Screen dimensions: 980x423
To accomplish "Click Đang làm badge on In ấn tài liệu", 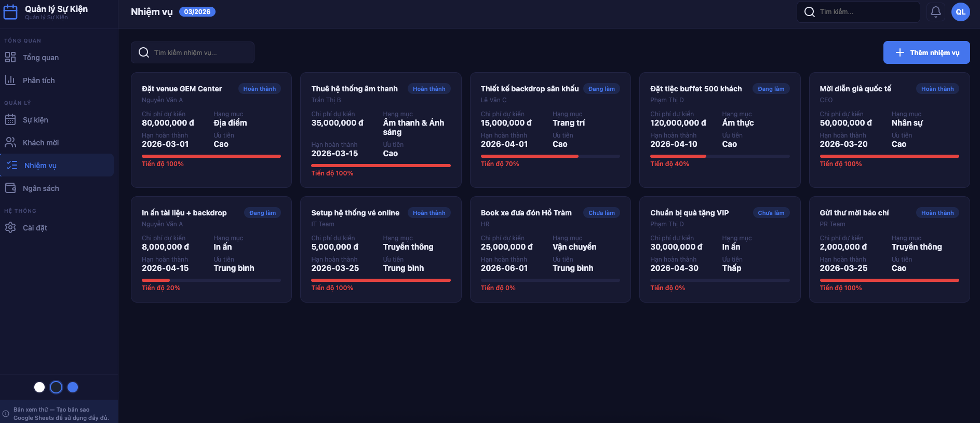I will tap(262, 213).
